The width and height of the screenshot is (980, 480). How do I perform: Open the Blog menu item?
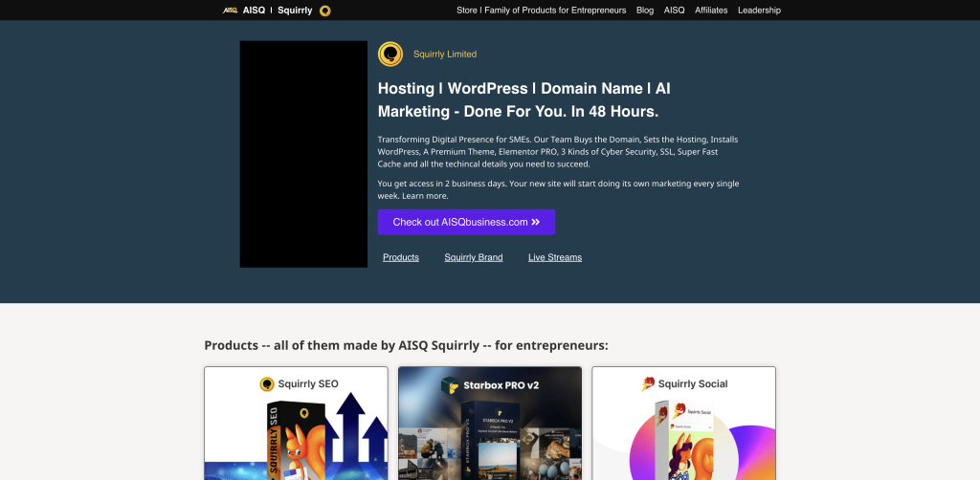click(x=645, y=10)
